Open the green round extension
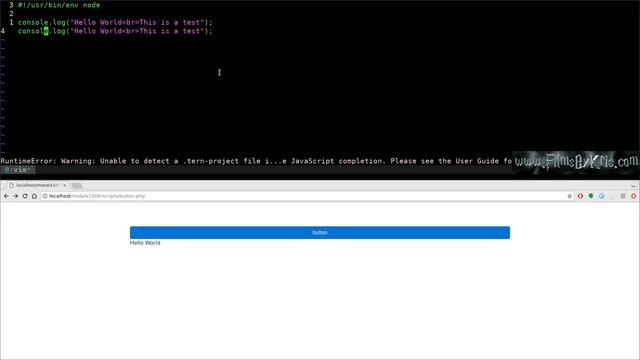 pyautogui.click(x=591, y=196)
